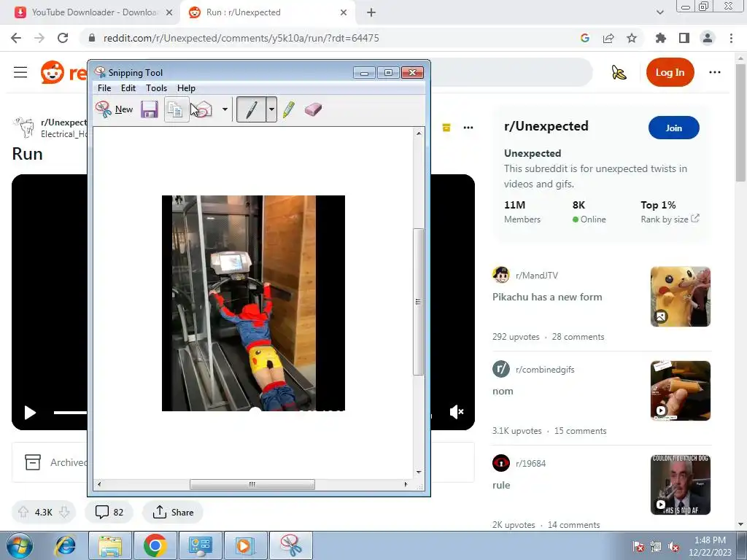Open r/MandJTV community link

536,275
